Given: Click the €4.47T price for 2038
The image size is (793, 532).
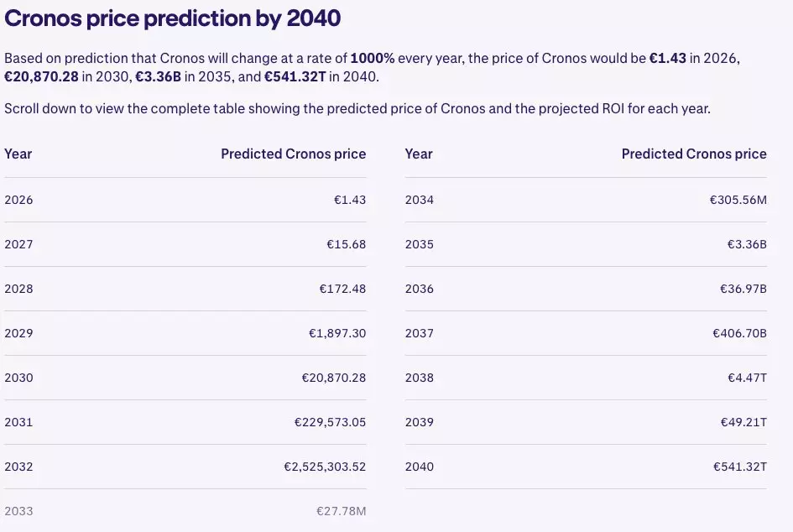Looking at the screenshot, I should [747, 378].
